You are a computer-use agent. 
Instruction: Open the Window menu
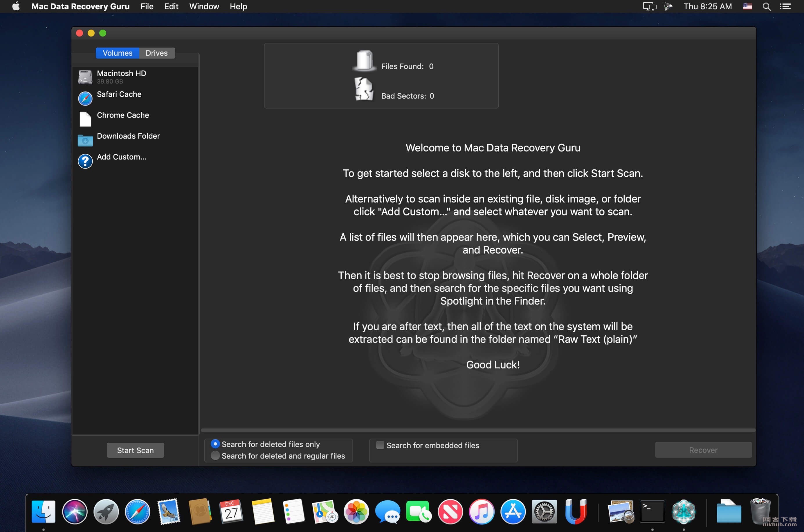(204, 6)
